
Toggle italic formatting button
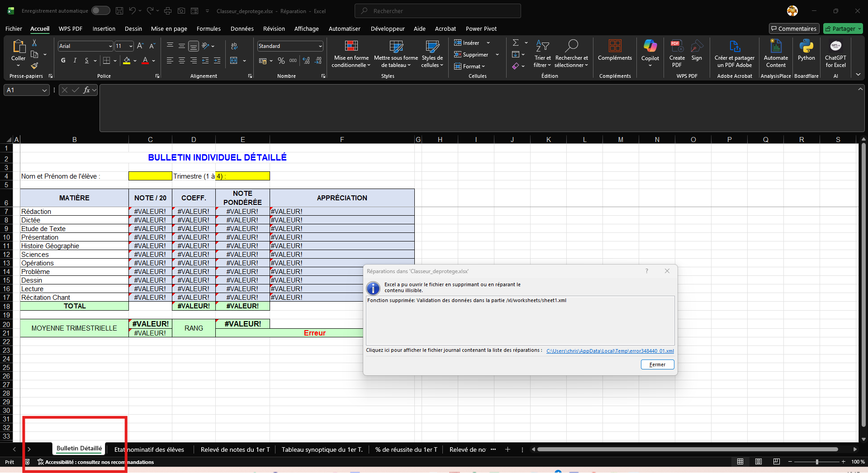[75, 61]
